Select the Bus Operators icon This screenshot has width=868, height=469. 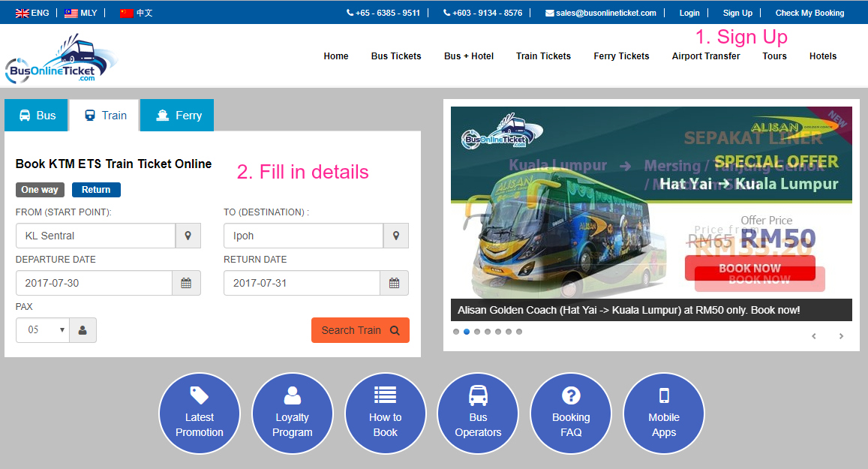pos(478,413)
